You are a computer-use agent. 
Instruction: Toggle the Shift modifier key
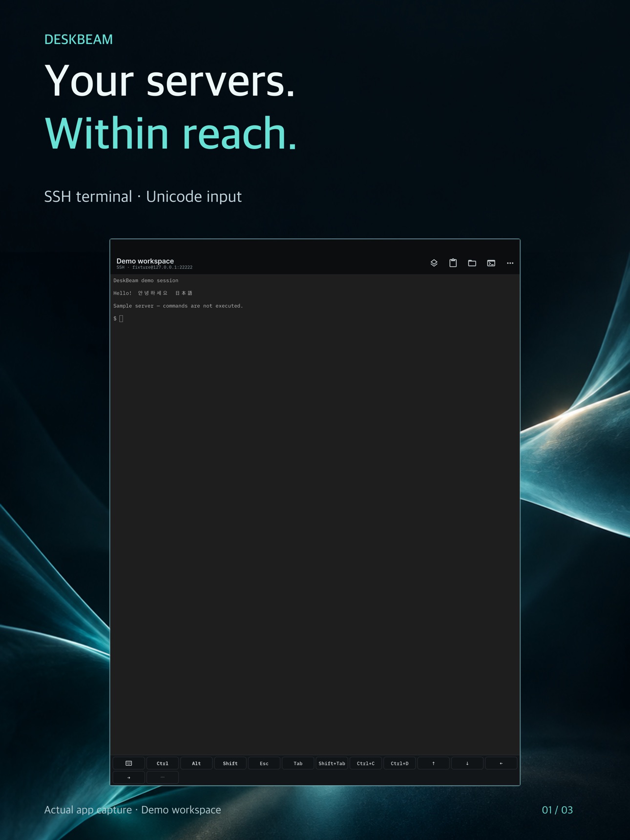tap(231, 763)
